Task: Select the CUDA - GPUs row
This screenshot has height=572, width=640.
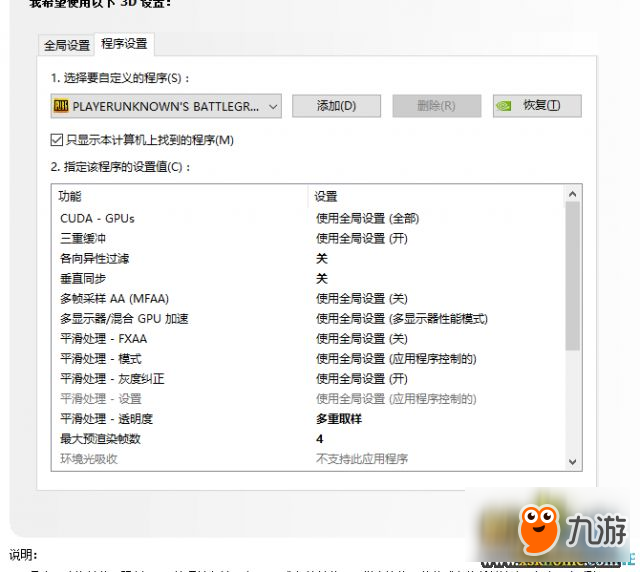Action: coord(308,218)
